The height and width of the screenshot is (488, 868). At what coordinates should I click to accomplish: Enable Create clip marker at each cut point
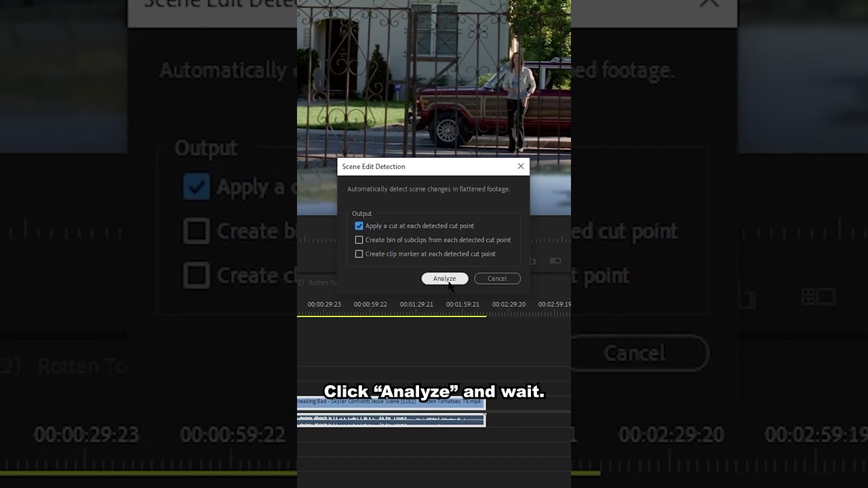pos(359,254)
